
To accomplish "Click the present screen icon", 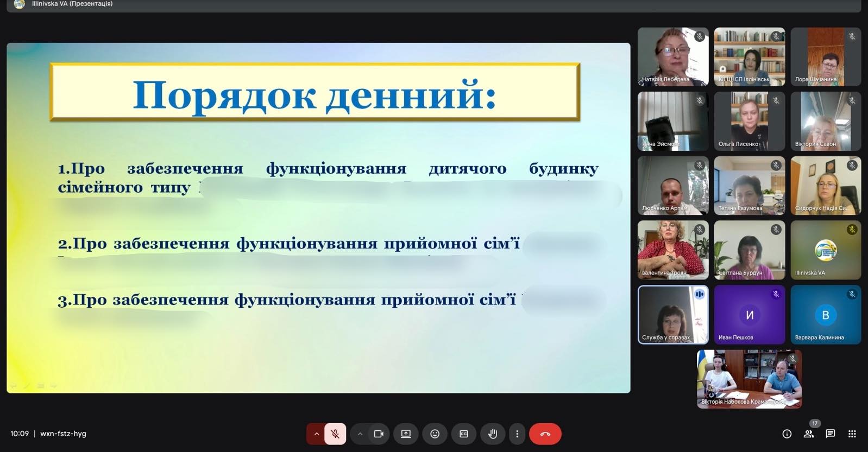I will tap(406, 434).
